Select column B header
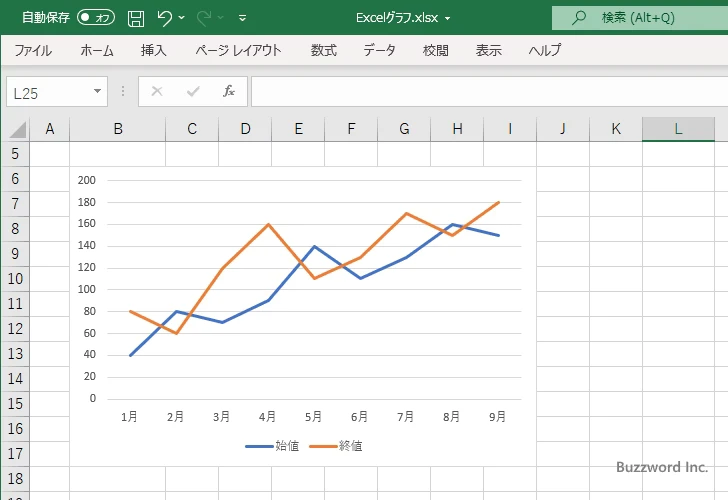 (x=118, y=129)
